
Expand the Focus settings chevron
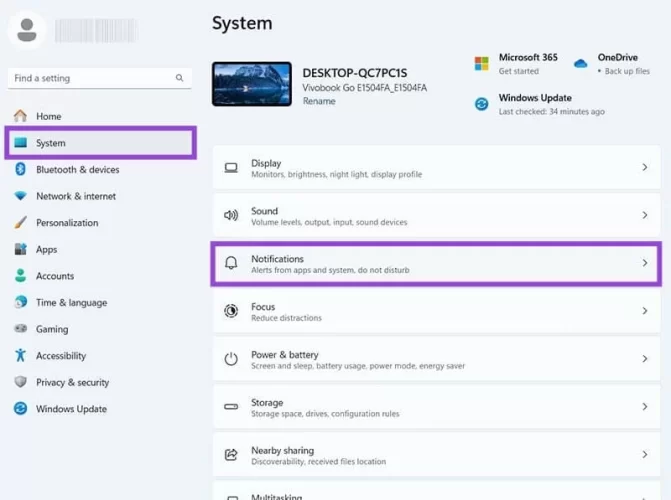click(x=644, y=312)
